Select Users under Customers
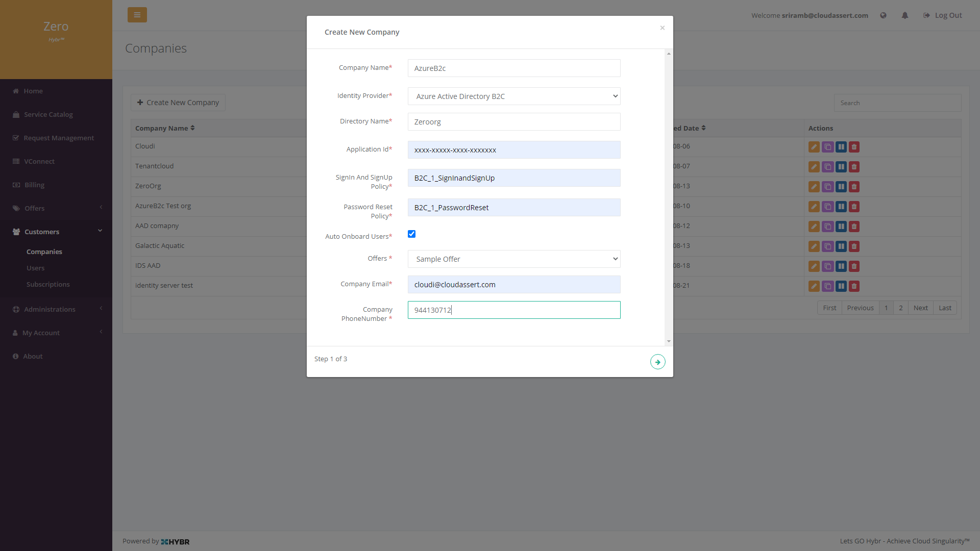980x551 pixels. 35,268
